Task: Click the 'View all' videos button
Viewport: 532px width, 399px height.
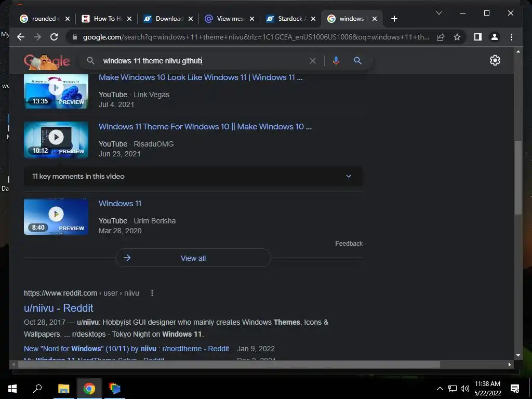Action: click(x=193, y=258)
